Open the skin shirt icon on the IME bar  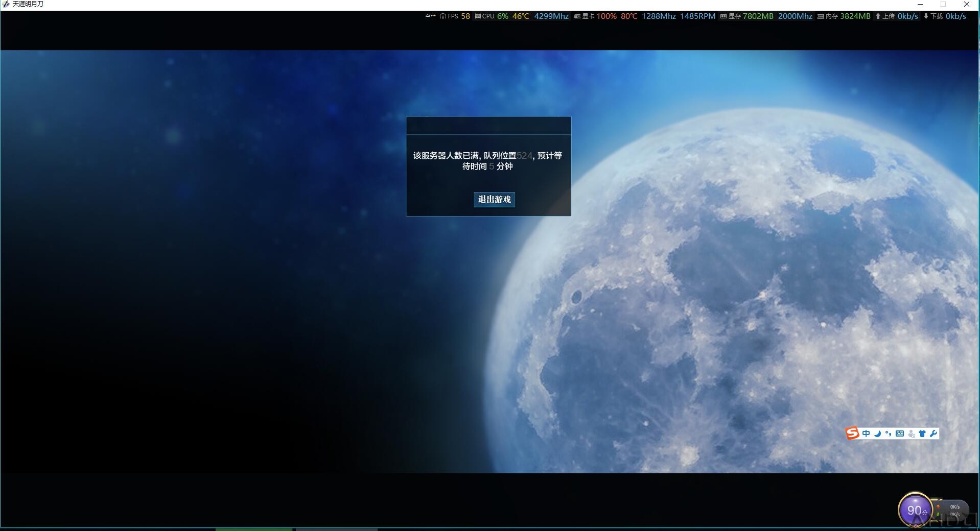click(x=922, y=433)
